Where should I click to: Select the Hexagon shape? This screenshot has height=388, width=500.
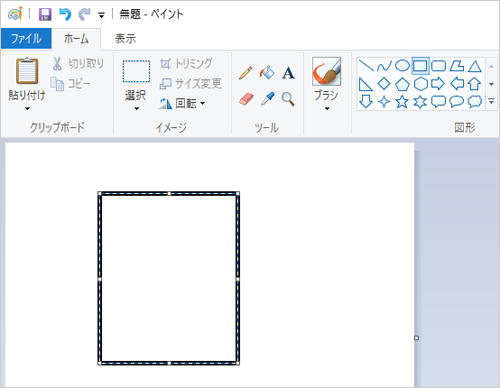pyautogui.click(x=421, y=84)
